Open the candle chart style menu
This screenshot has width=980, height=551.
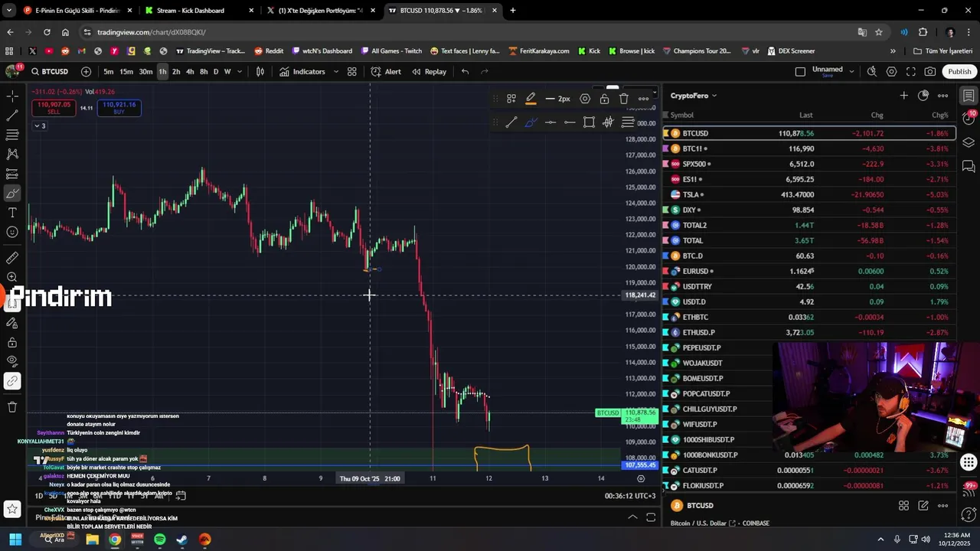point(260,71)
